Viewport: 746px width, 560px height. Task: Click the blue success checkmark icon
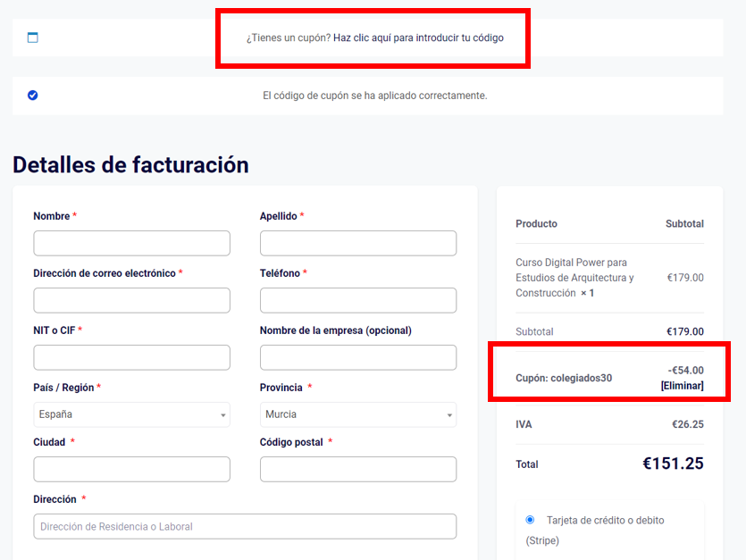coord(32,96)
